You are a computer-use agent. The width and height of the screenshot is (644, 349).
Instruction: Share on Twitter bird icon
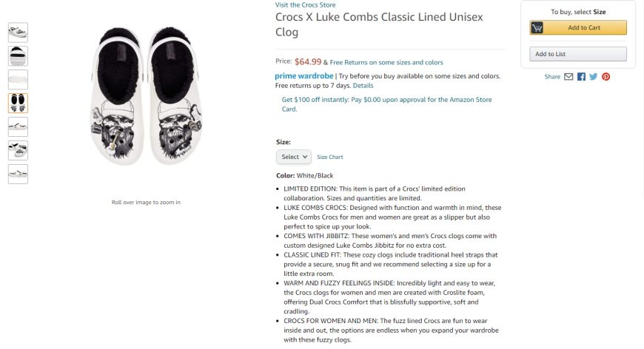594,77
